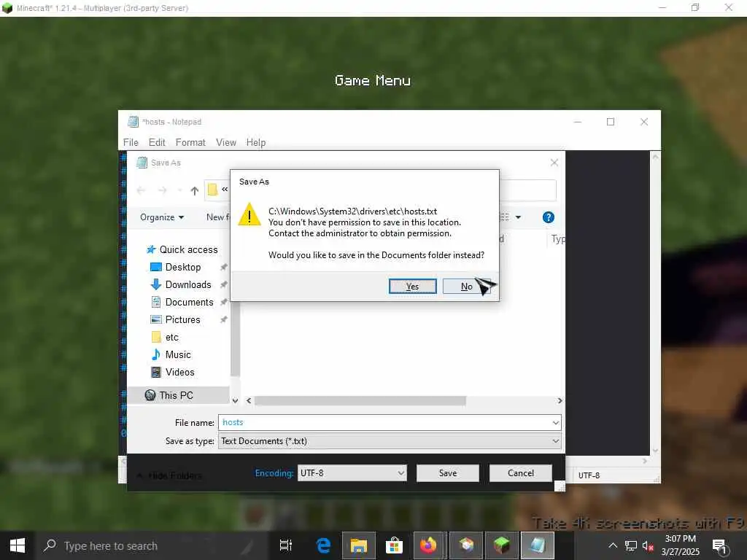Click the Forward navigation arrow

point(163,190)
